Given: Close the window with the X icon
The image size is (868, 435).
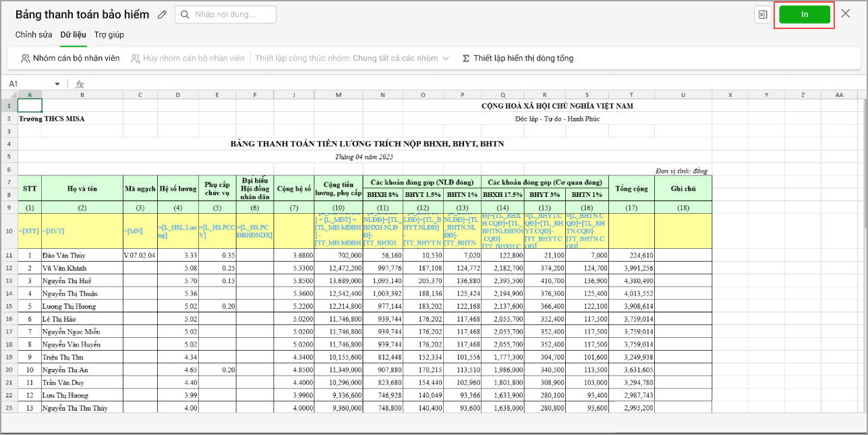Looking at the screenshot, I should click(846, 13).
